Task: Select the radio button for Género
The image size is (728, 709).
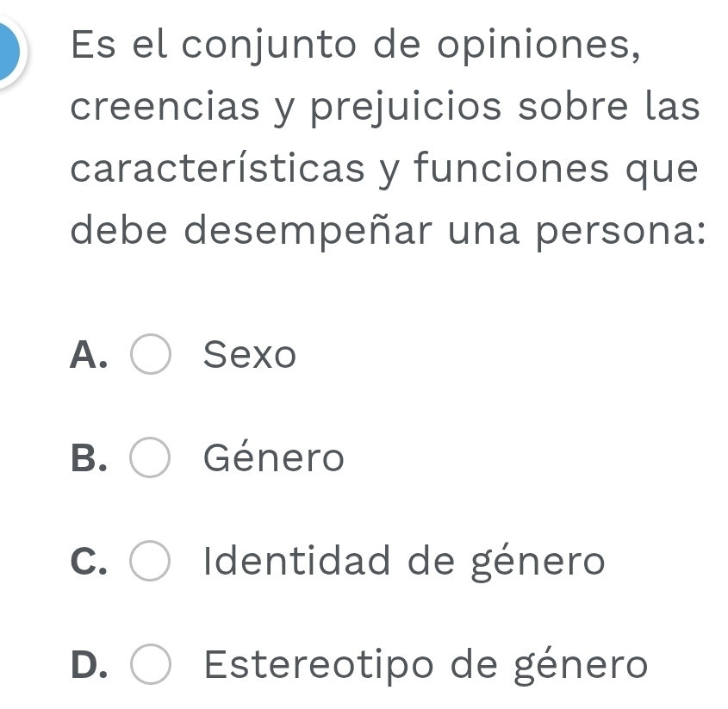Action: pos(151,459)
